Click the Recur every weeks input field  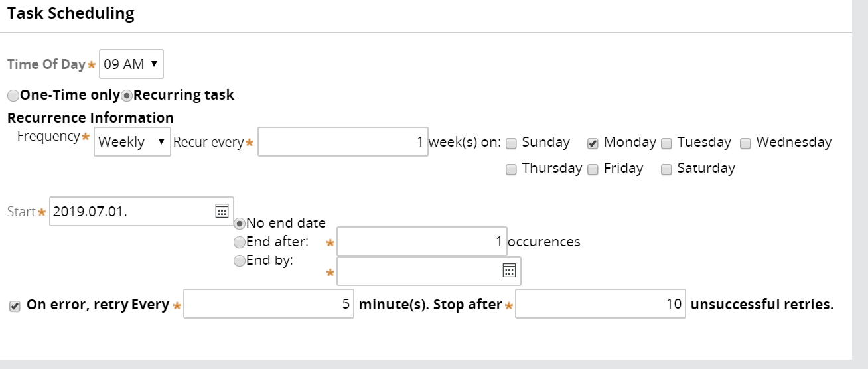click(x=343, y=142)
